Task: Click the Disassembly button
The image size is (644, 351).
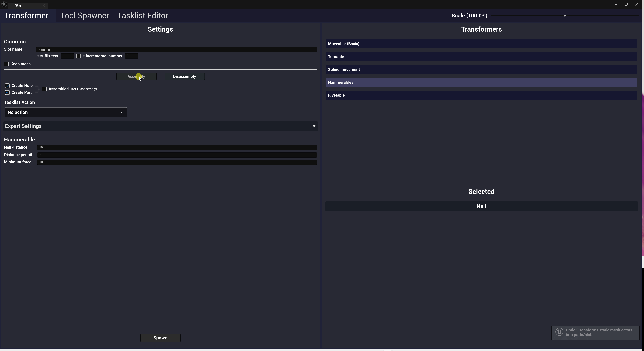Action: point(184,76)
